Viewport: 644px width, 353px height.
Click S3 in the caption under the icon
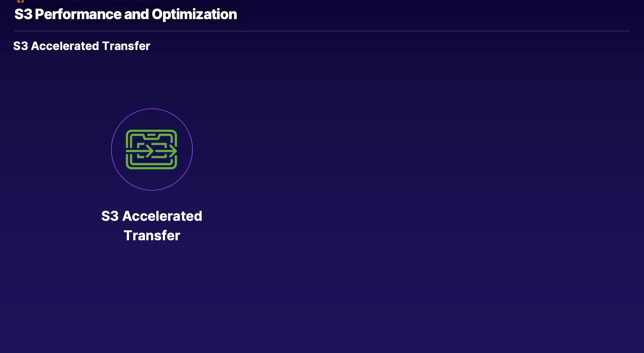click(110, 216)
